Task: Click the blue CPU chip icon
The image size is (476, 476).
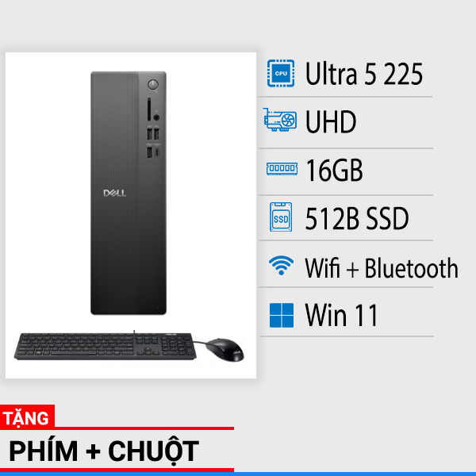Action: [281, 73]
